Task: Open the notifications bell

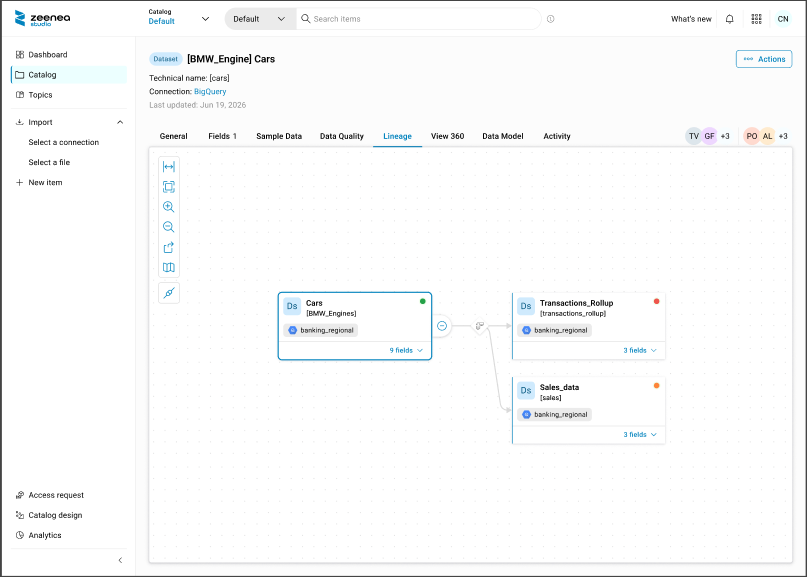Action: pos(729,19)
